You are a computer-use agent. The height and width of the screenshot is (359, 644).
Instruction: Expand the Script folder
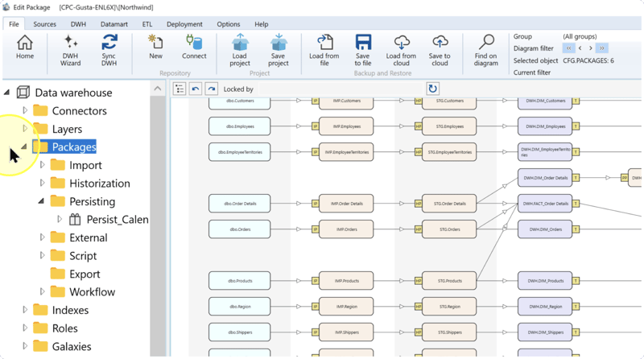[42, 255]
